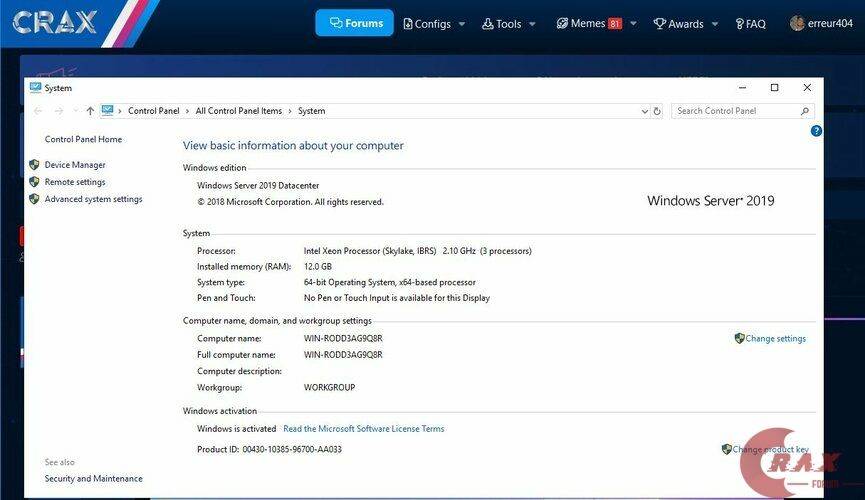Open the Tools menu on CRAX
This screenshot has width=865, height=500.
click(501, 24)
